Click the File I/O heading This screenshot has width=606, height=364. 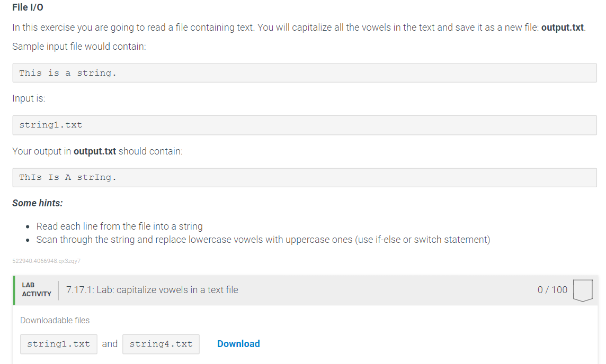(x=28, y=7)
